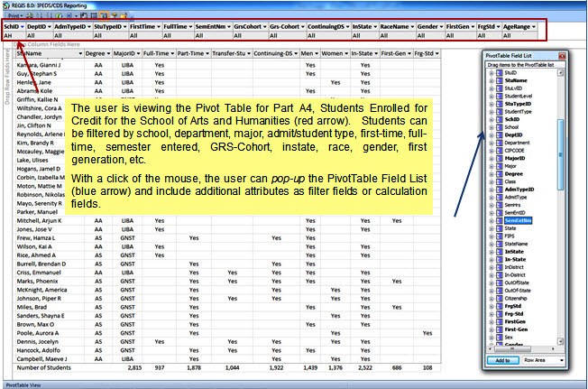Screen dimensions: 588x389
Task: Open the Print dropdown in the toolbar
Action: (15, 15)
